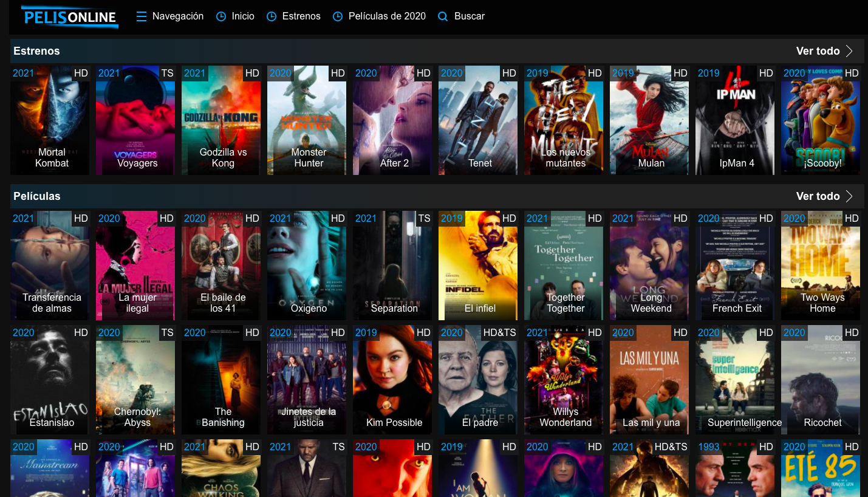This screenshot has width=868, height=497.
Task: Select the El infiel poster
Action: [x=478, y=266]
